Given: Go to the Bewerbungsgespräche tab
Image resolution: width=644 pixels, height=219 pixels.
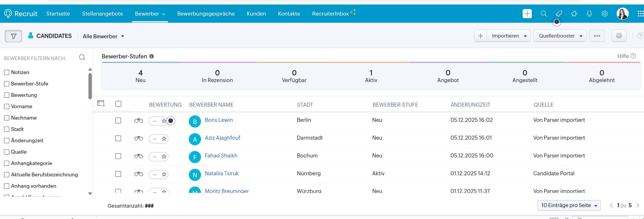Looking at the screenshot, I should pos(206,14).
